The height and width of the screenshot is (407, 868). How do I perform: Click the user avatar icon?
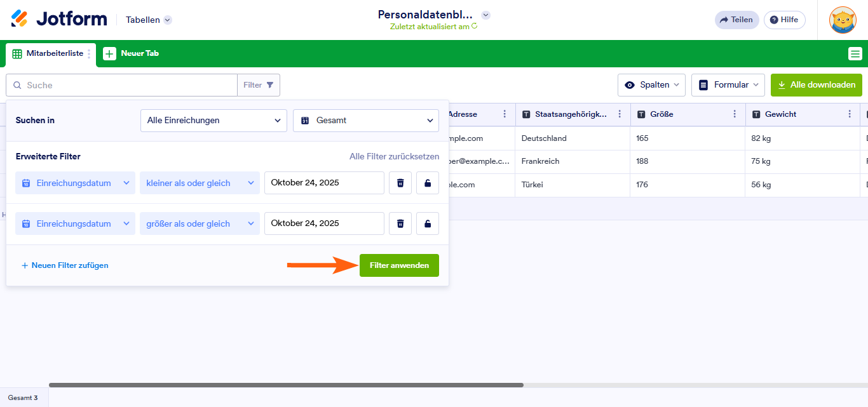pos(843,20)
